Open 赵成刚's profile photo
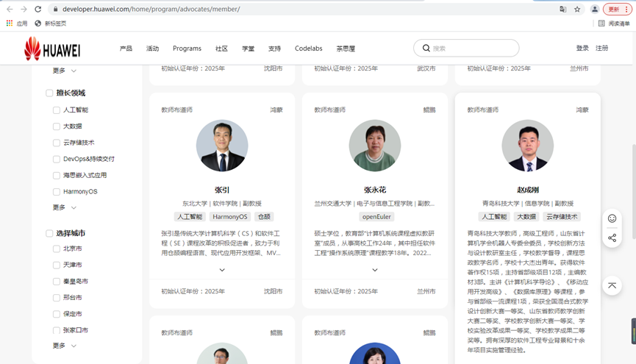636x364 pixels. click(528, 146)
